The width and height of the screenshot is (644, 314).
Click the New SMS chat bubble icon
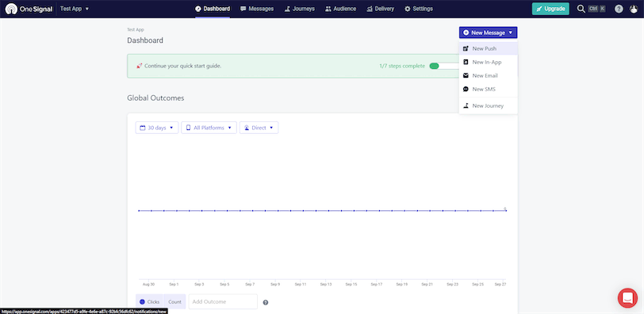pyautogui.click(x=466, y=89)
